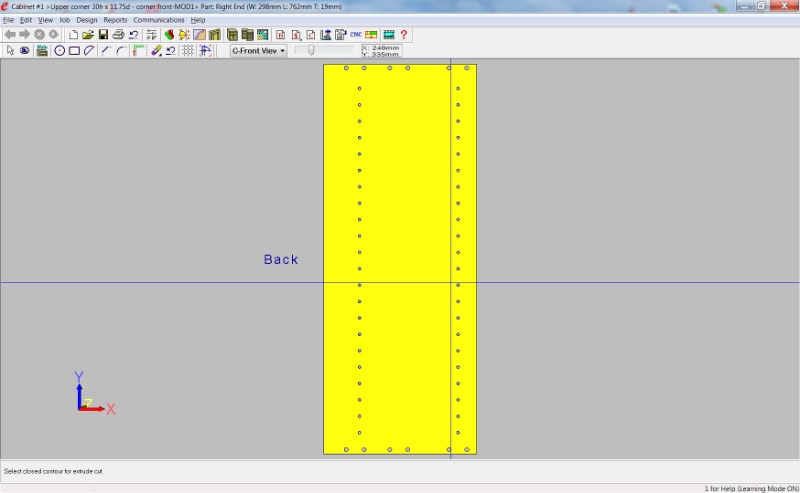
Task: Click the Print icon in the toolbar
Action: tap(118, 35)
